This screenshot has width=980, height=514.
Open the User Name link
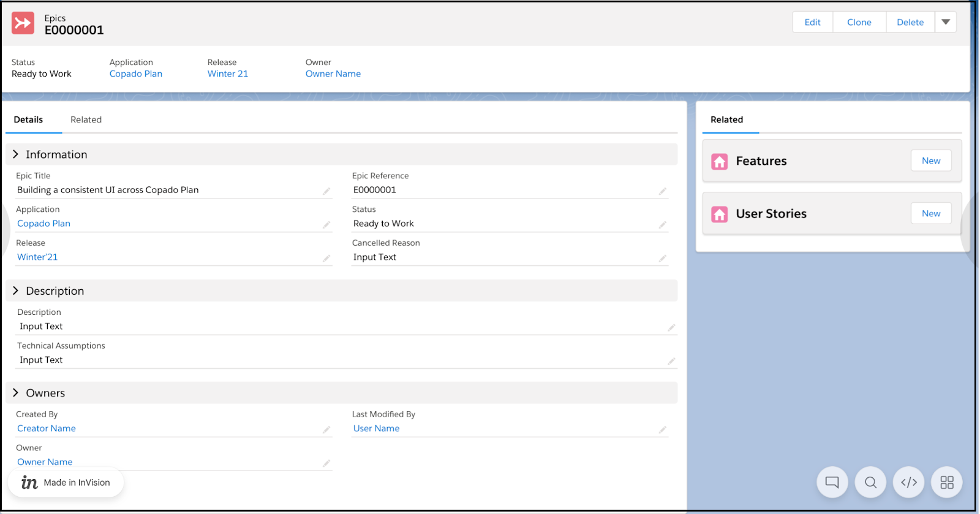(376, 428)
